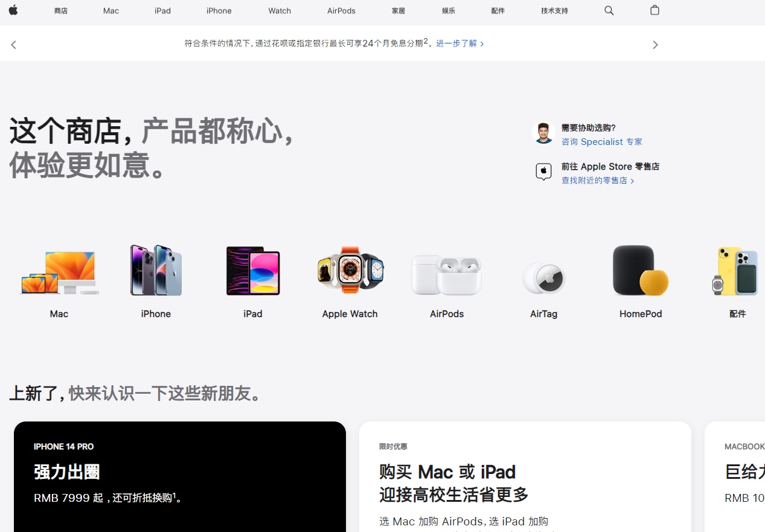
Task: Open the Watch menu in navigation bar
Action: click(x=280, y=11)
